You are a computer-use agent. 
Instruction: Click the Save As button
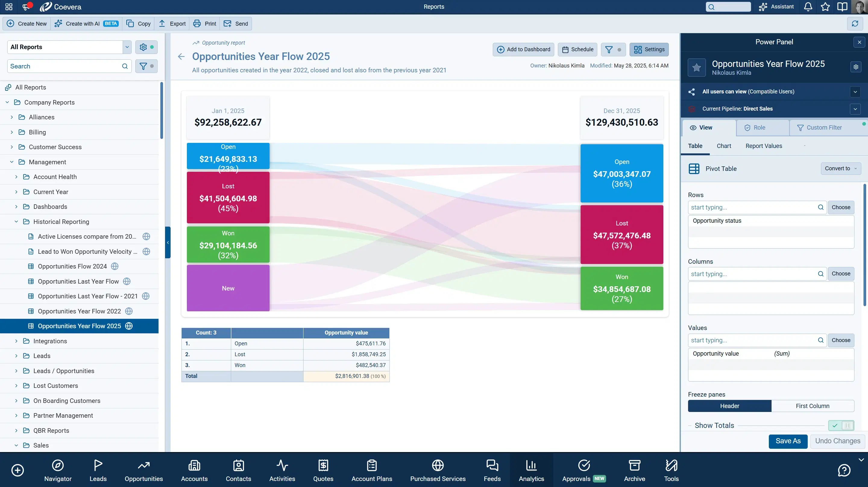point(788,441)
